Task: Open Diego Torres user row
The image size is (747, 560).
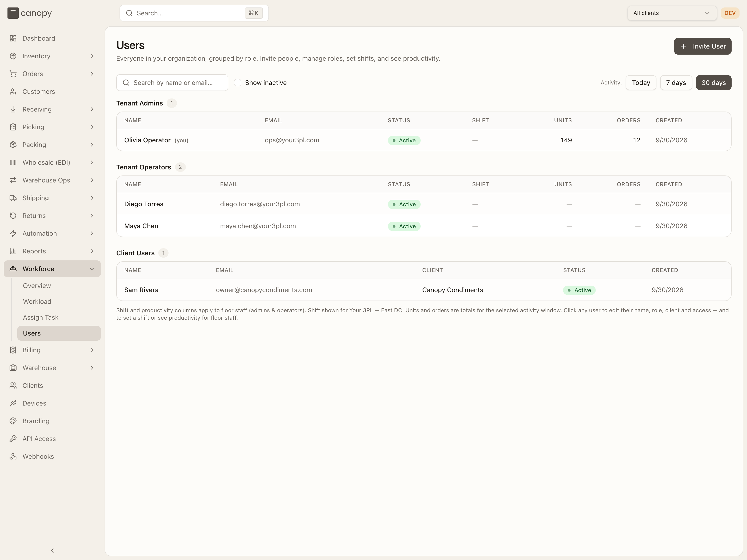Action: [423, 204]
